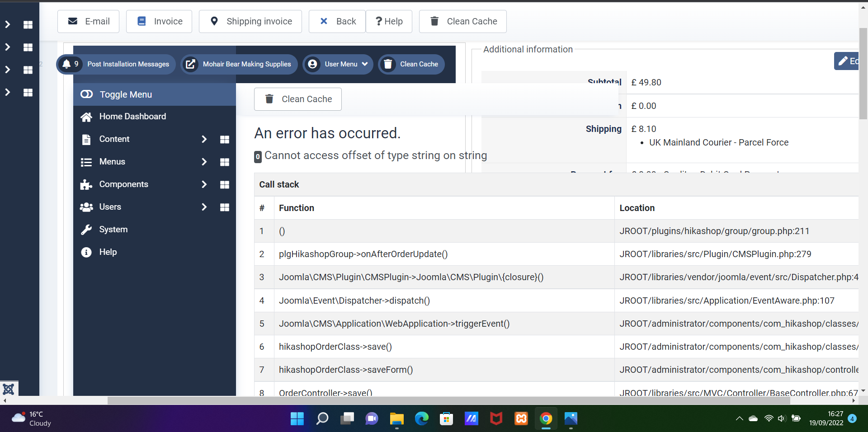The width and height of the screenshot is (868, 432).
Task: Click the vertical scrollbar down arrow
Action: tap(863, 391)
